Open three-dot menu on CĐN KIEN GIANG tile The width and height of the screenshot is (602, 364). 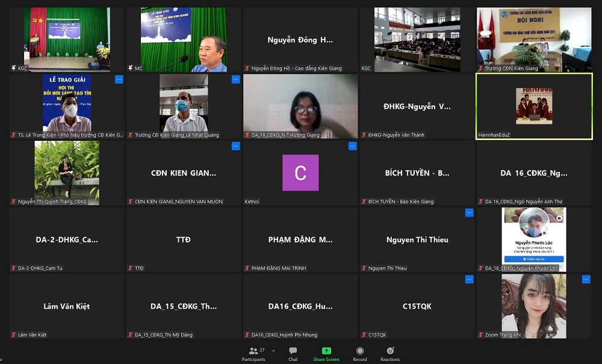point(235,146)
